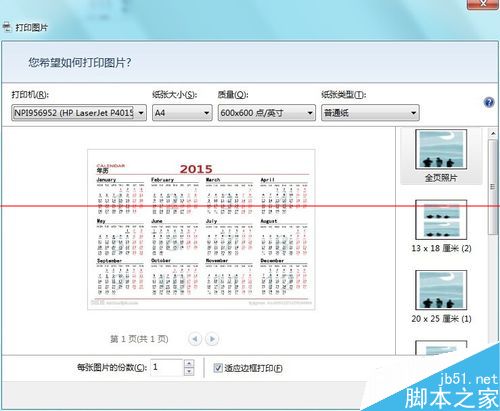
Task: Click the layout list scrollbar thumb
Action: pyautogui.click(x=493, y=187)
